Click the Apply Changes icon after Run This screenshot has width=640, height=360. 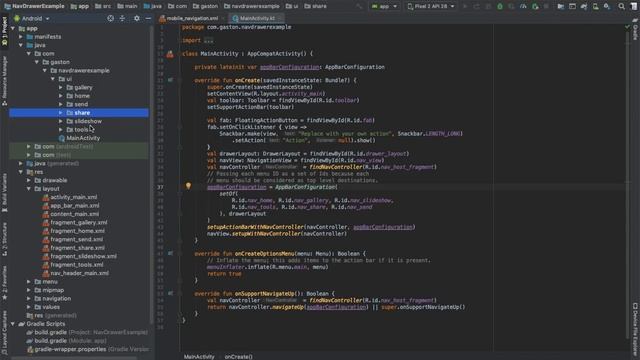pos(476,6)
